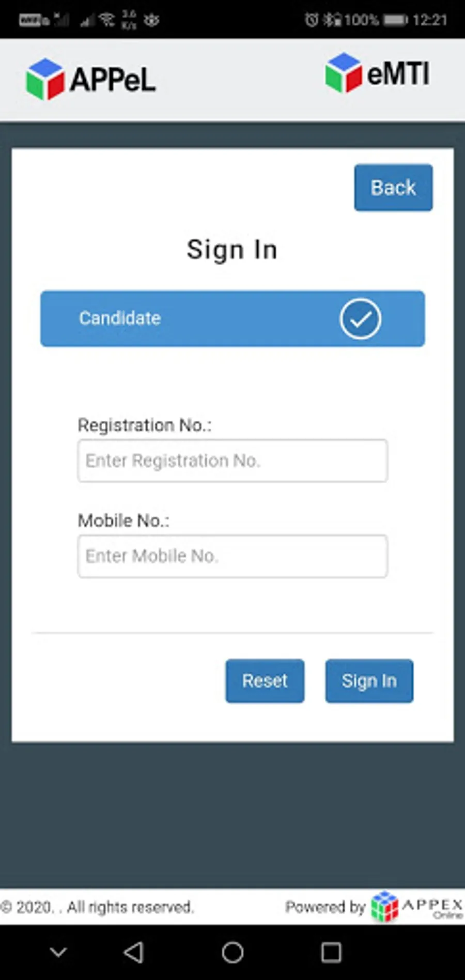
Task: Click the Back button
Action: pyautogui.click(x=393, y=188)
